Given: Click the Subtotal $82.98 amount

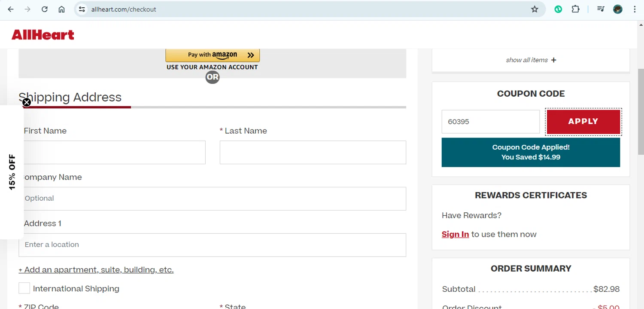Looking at the screenshot, I should point(606,289).
